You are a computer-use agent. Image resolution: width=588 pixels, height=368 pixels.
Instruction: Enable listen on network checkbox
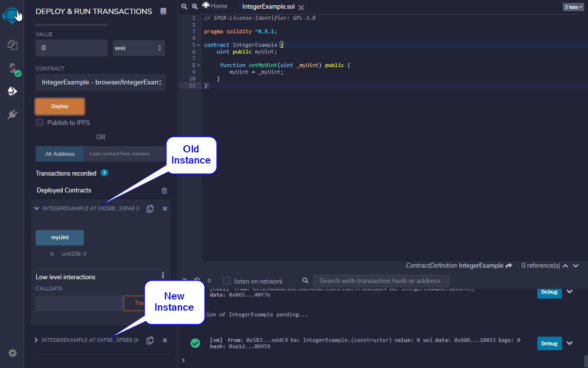(226, 281)
